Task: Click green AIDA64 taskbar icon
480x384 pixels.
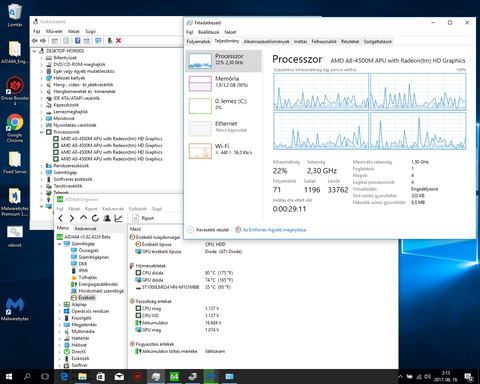Action: (x=174, y=377)
